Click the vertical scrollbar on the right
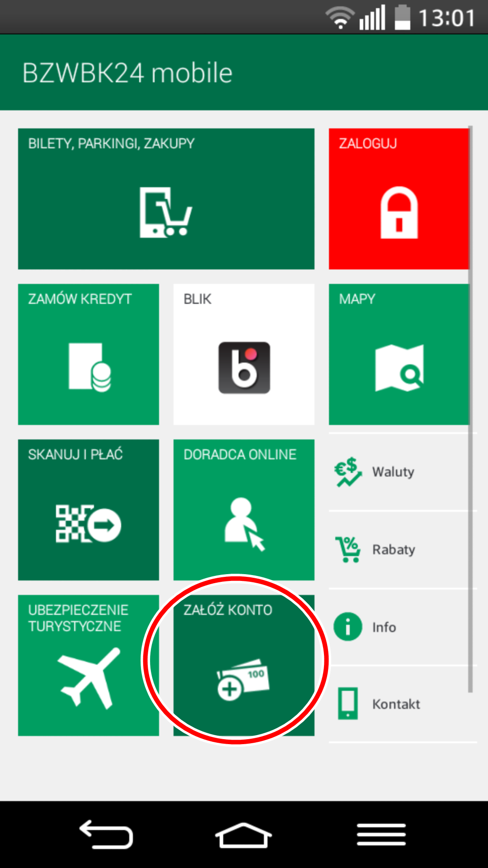 pos(470,409)
